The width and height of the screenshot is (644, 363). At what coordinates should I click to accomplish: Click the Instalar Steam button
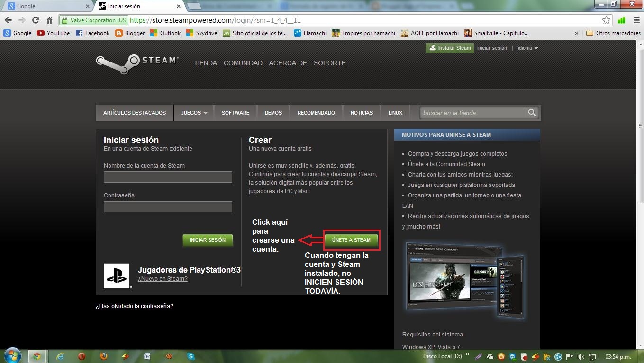[x=450, y=48]
